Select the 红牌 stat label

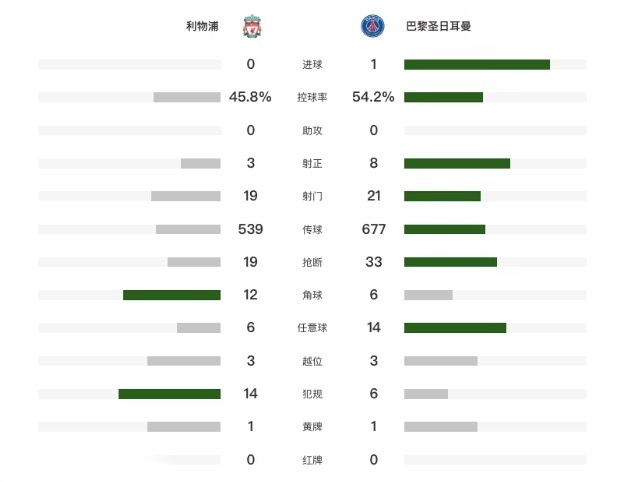tap(312, 460)
